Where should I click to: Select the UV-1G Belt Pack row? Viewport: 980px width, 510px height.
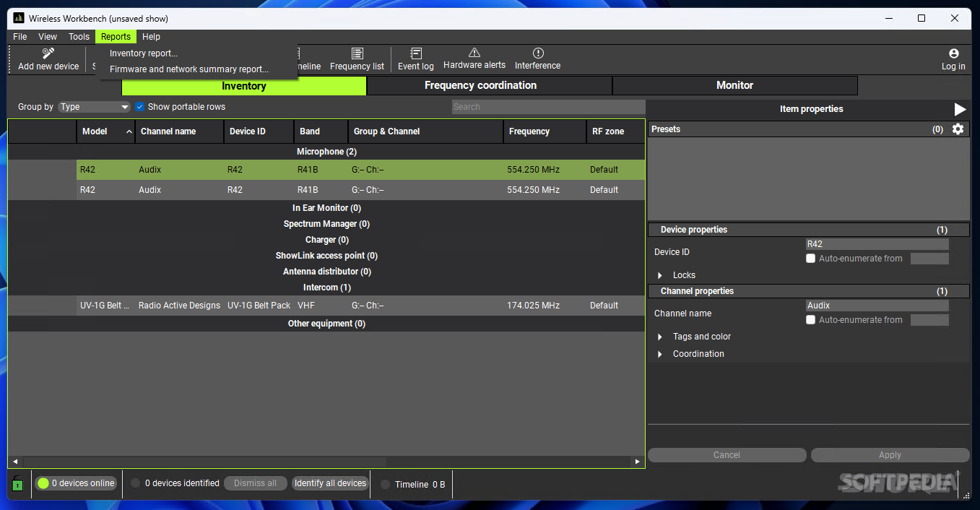360,306
